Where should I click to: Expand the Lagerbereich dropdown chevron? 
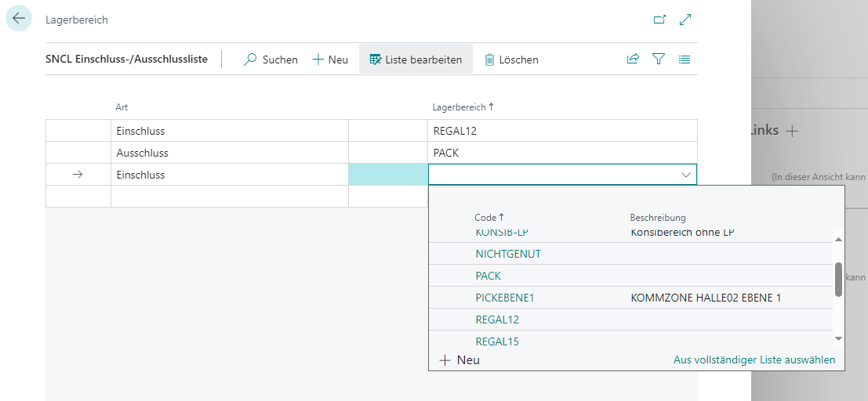click(x=686, y=175)
